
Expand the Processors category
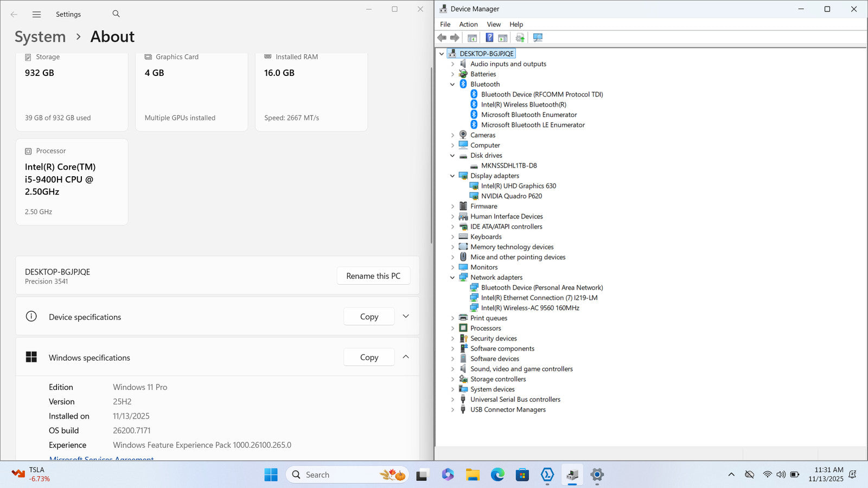tap(452, 329)
